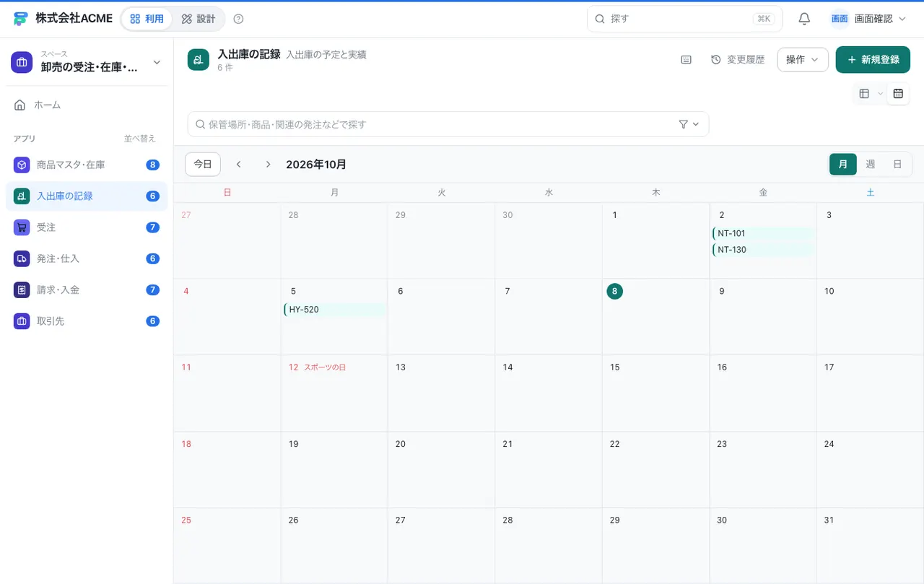Viewport: 924px width, 584px height.
Task: Open 請求･入金 app
Action: [x=87, y=289]
